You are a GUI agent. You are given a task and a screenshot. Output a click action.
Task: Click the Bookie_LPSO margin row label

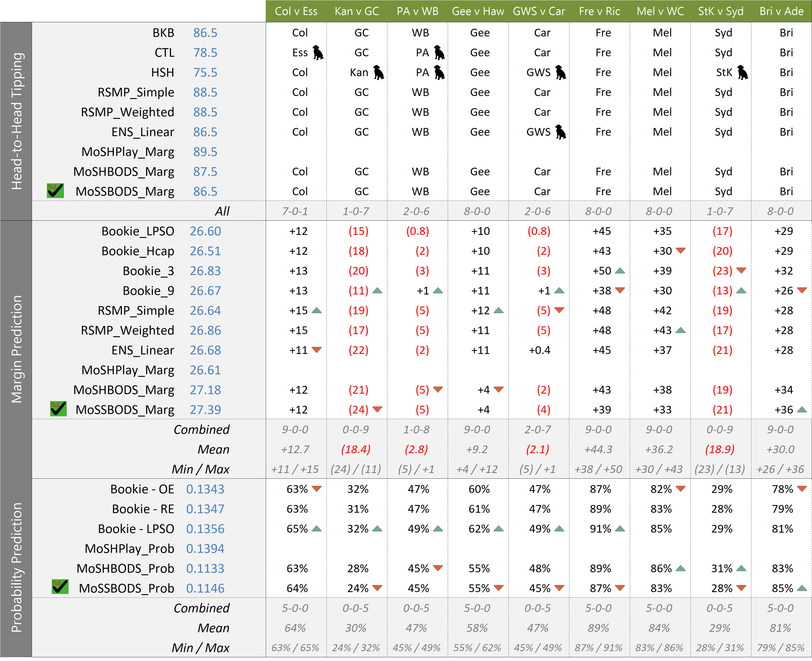tap(138, 231)
